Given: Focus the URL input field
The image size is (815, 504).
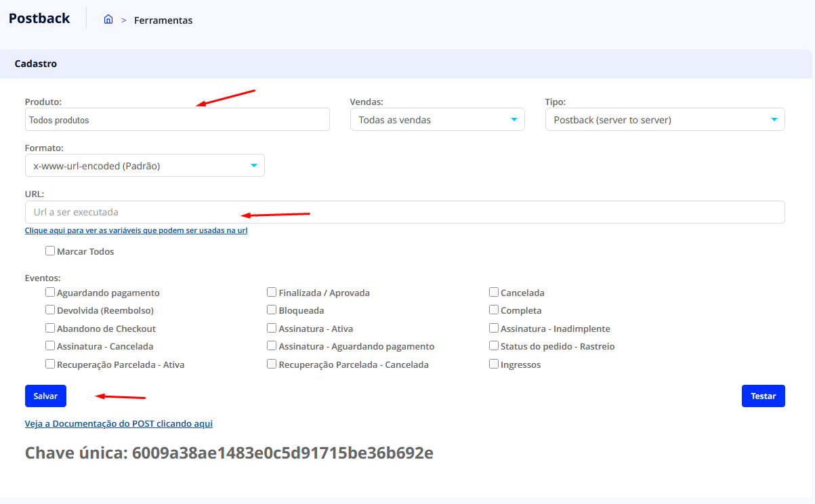Looking at the screenshot, I should pos(404,212).
